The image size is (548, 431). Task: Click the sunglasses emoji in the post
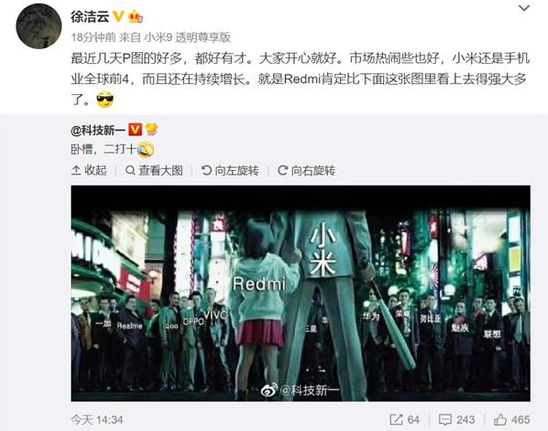105,100
